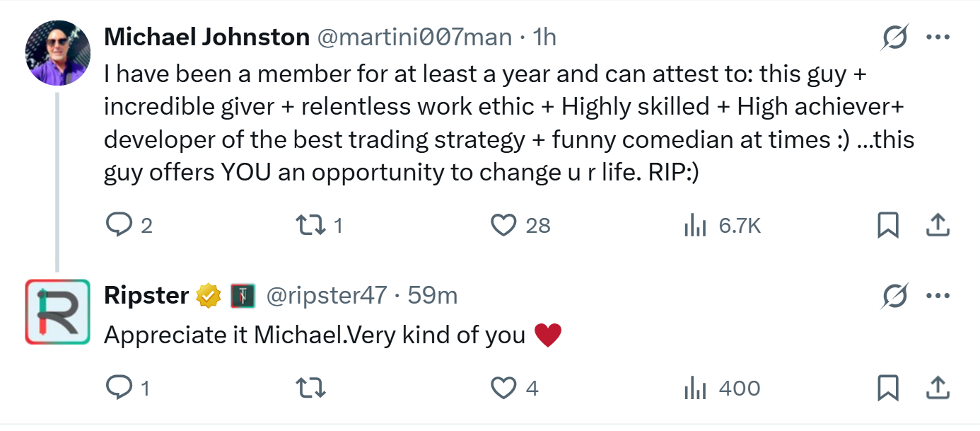Open more options on Ripster's reply

coord(938,297)
